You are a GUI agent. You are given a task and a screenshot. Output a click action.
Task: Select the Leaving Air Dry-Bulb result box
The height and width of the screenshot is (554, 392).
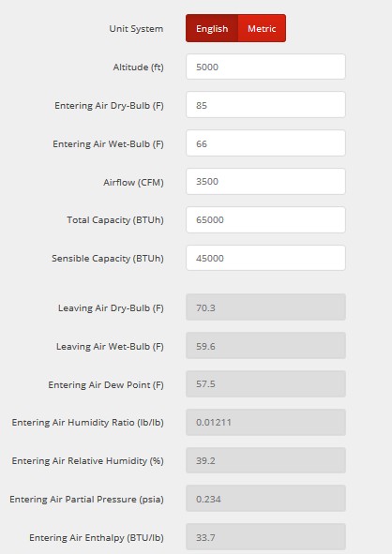point(265,307)
